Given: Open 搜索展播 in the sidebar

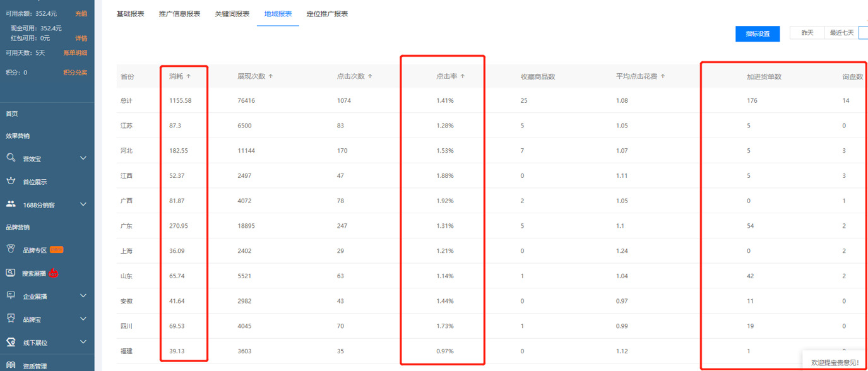Looking at the screenshot, I should pyautogui.click(x=35, y=273).
